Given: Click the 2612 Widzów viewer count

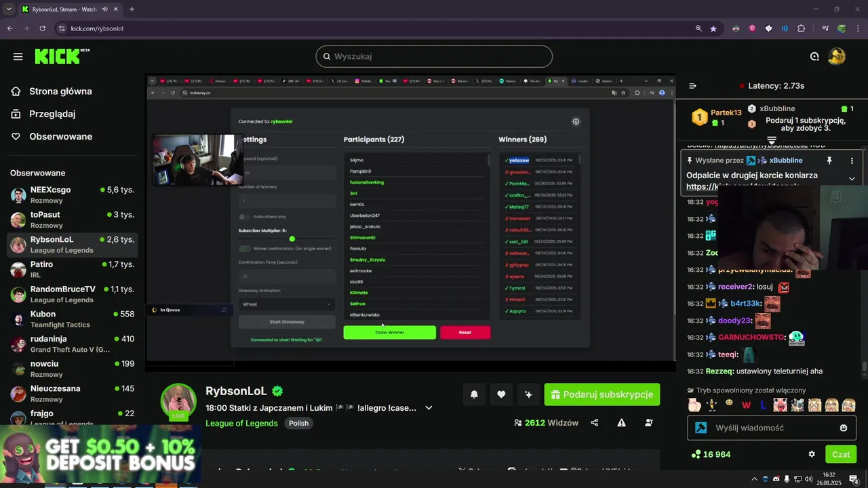Looking at the screenshot, I should coord(547,423).
